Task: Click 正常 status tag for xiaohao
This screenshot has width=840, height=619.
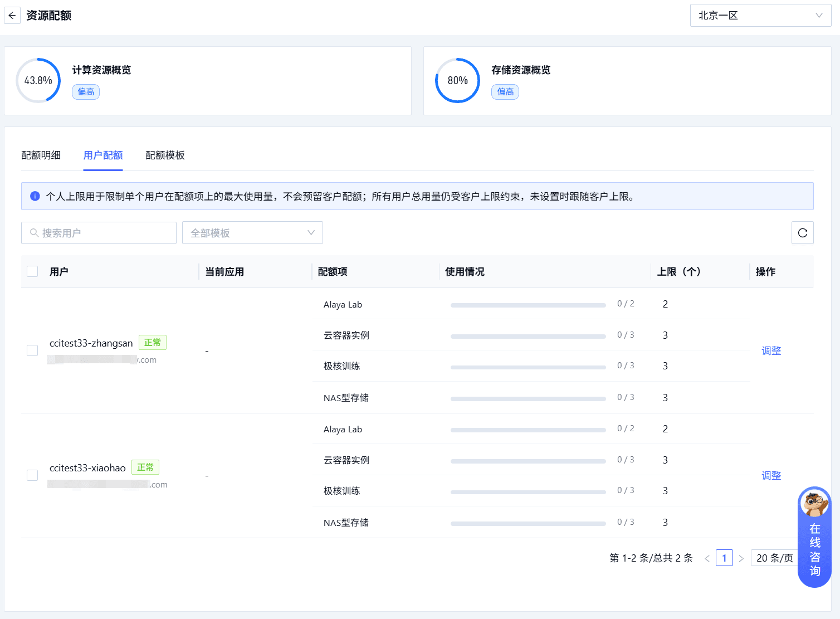Action: (145, 467)
